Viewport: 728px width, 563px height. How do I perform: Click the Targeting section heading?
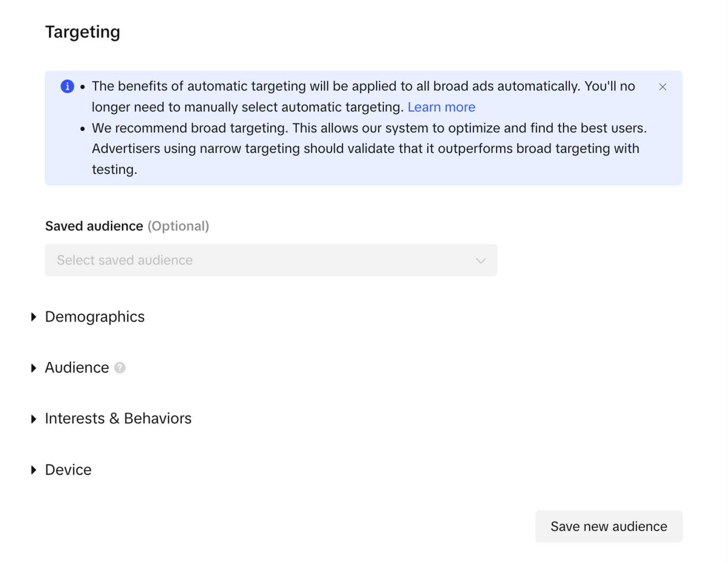83,32
